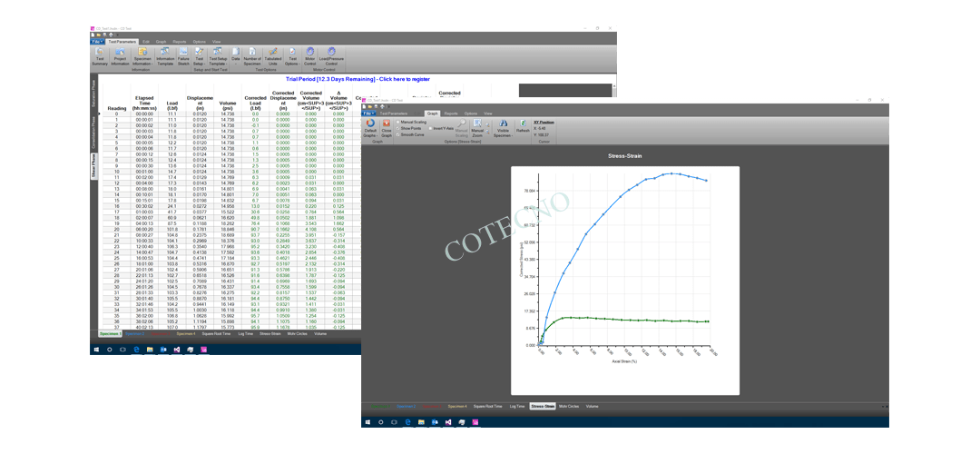Select Specimen 2 tab in graph window

pyautogui.click(x=406, y=407)
